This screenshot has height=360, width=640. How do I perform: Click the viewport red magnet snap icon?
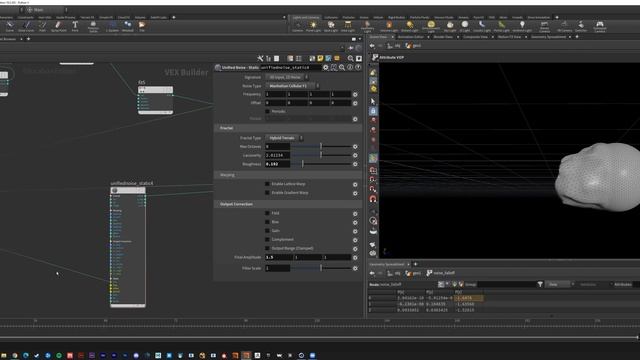(373, 199)
